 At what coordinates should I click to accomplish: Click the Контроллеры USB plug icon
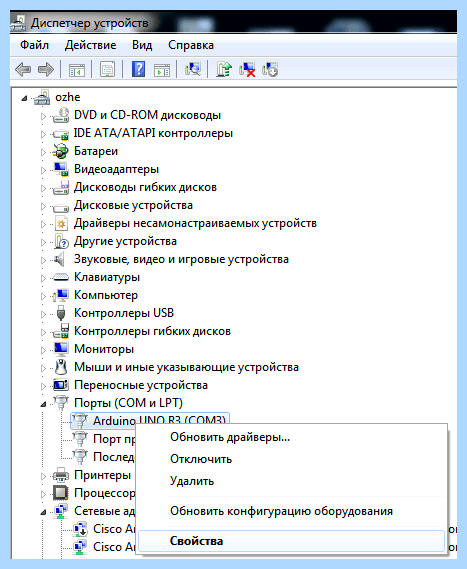click(x=61, y=313)
